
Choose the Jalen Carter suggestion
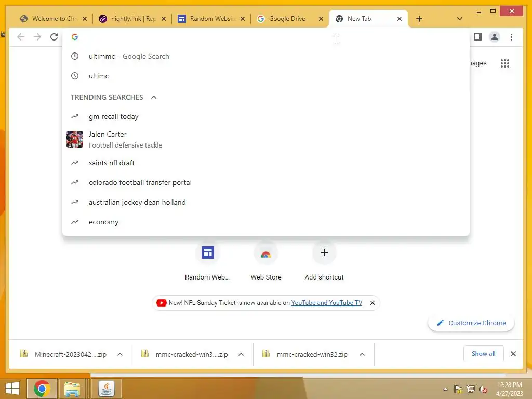265,139
